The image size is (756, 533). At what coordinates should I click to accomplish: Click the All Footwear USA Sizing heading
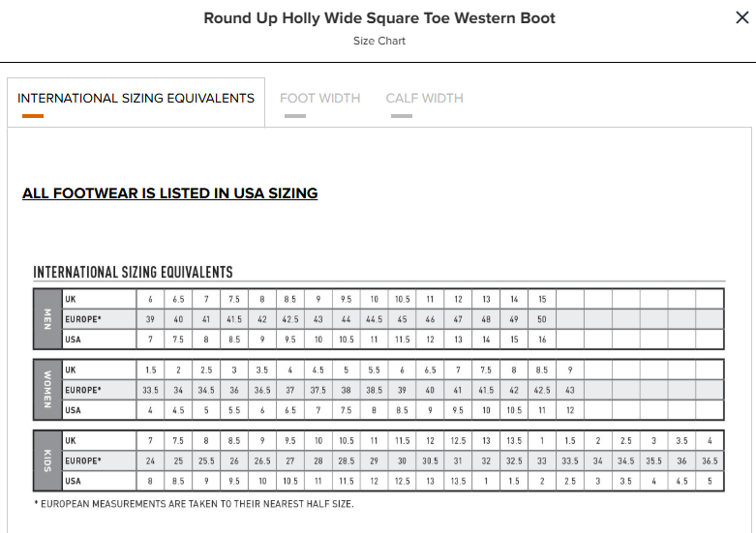point(169,193)
